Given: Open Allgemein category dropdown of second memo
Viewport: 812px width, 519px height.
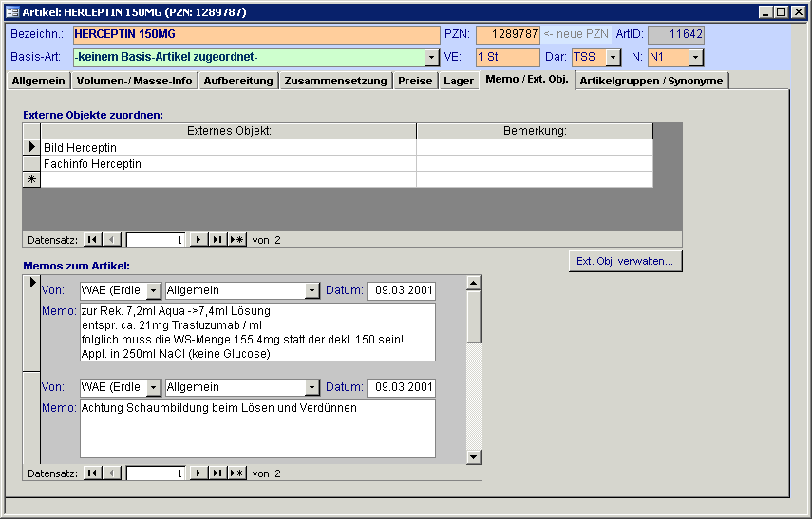Looking at the screenshot, I should tap(312, 387).
